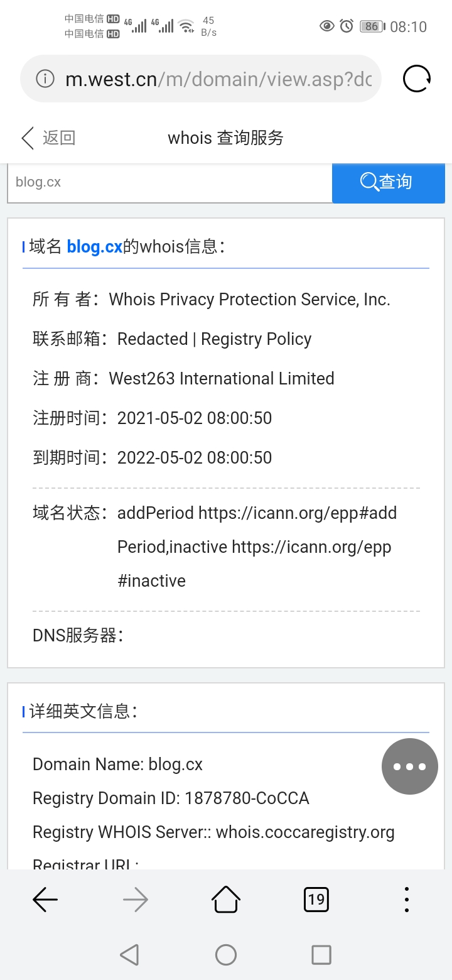Viewport: 452px width, 980px height.
Task: Tap the page reload icon
Action: click(417, 79)
